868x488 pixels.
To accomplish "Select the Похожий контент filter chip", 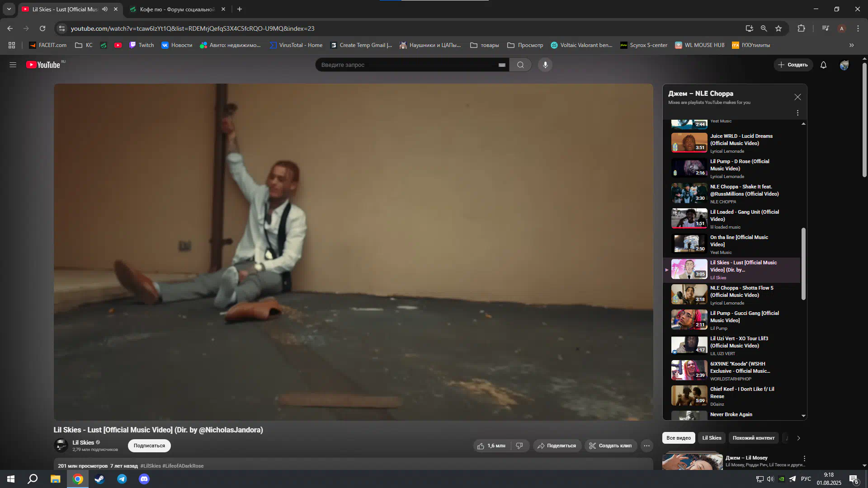I will (x=753, y=438).
